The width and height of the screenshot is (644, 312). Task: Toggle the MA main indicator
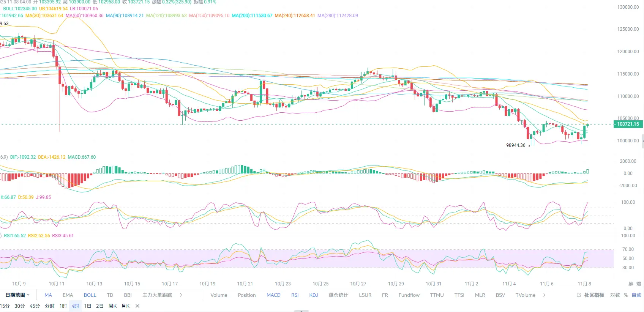coord(48,295)
